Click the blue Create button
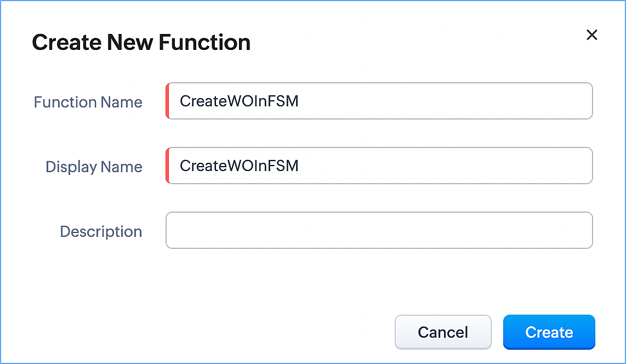Screen dimensions: 626x364 click(549, 332)
